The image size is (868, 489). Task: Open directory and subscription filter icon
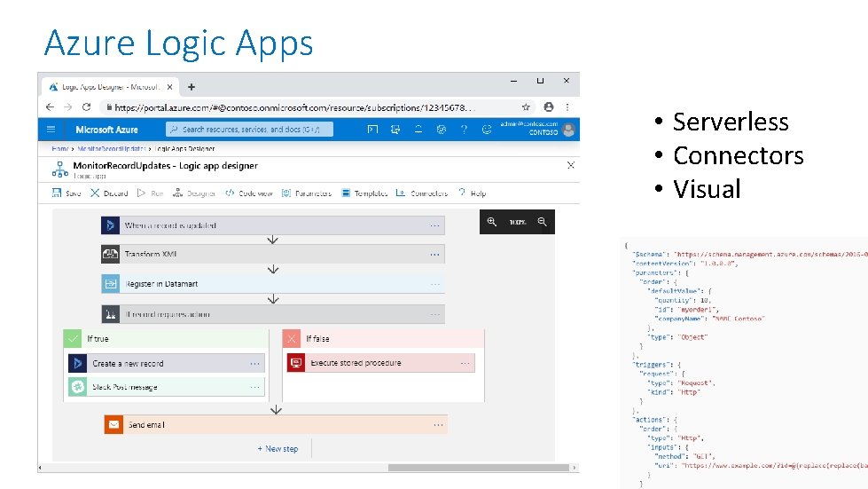[x=395, y=129]
